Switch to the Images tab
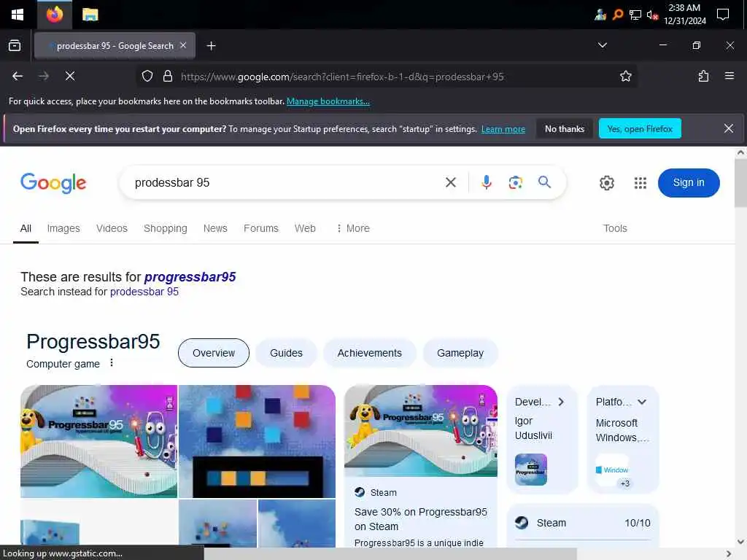This screenshot has width=747, height=560. 63,228
